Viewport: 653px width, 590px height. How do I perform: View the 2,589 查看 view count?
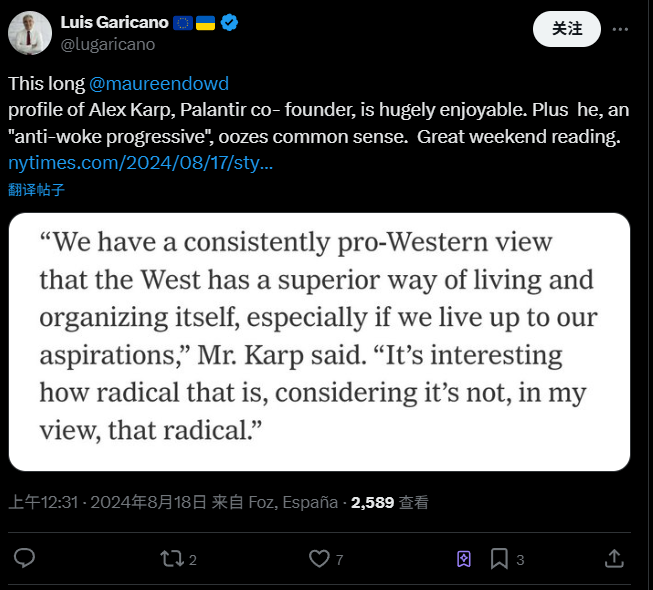390,502
